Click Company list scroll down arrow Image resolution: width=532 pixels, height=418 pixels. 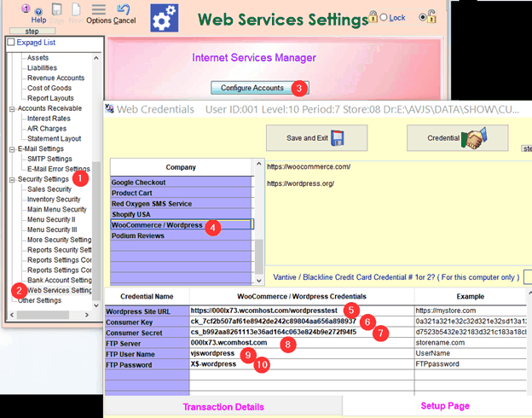point(259,281)
